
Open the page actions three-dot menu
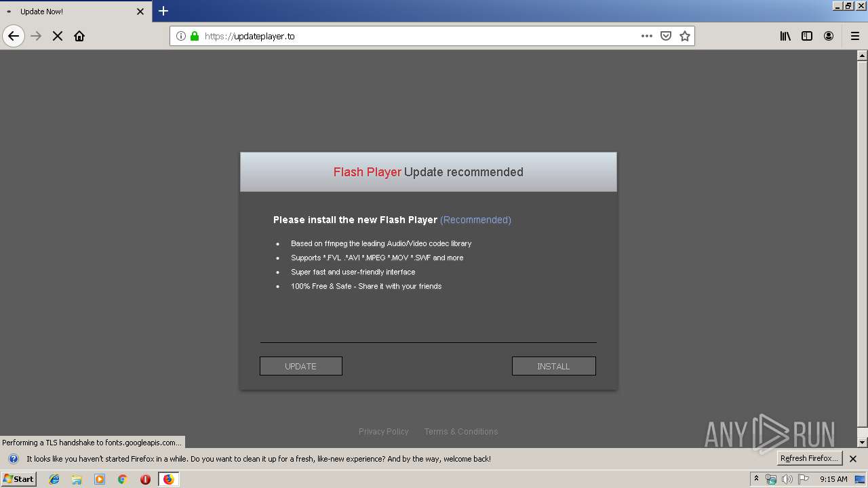647,36
